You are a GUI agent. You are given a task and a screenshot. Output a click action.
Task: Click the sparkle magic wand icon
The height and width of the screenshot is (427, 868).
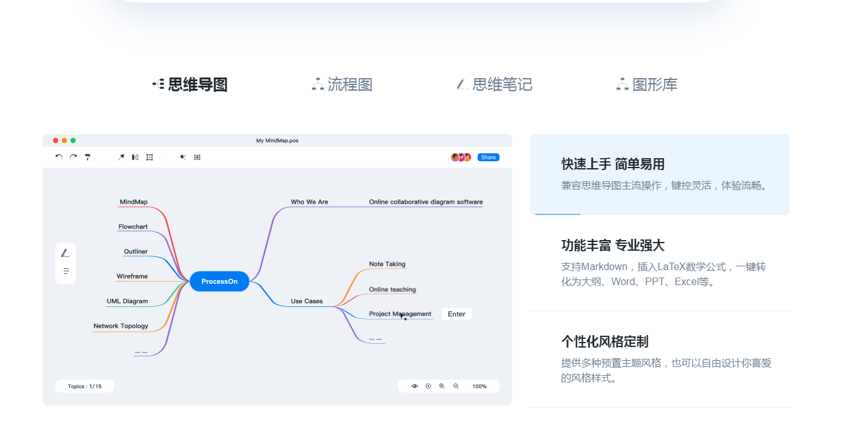tap(183, 158)
